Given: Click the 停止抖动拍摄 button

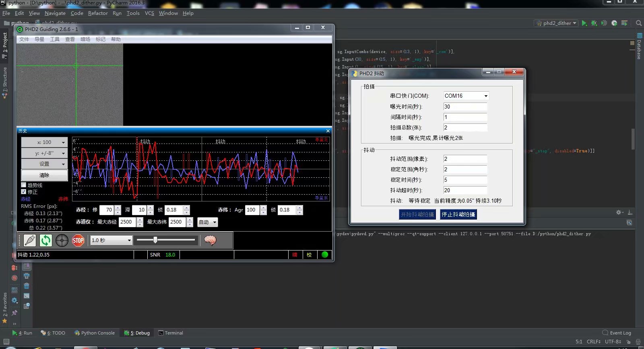Looking at the screenshot, I should click(458, 214).
